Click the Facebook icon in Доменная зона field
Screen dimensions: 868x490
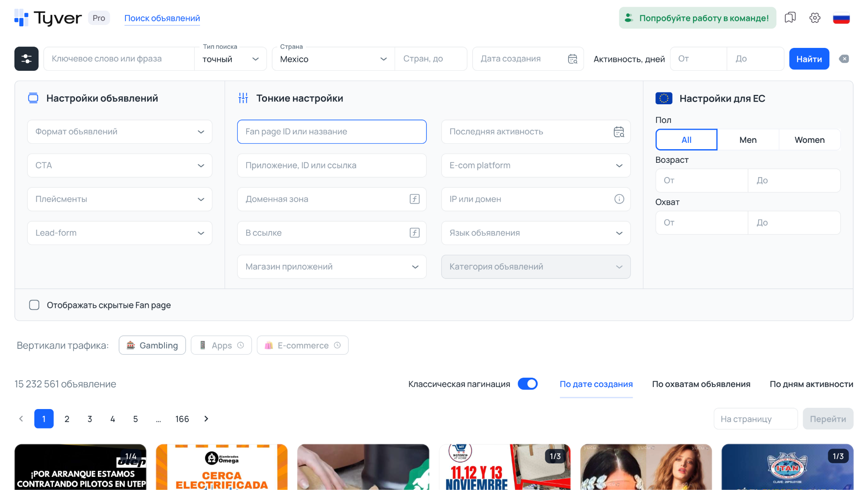click(x=414, y=199)
